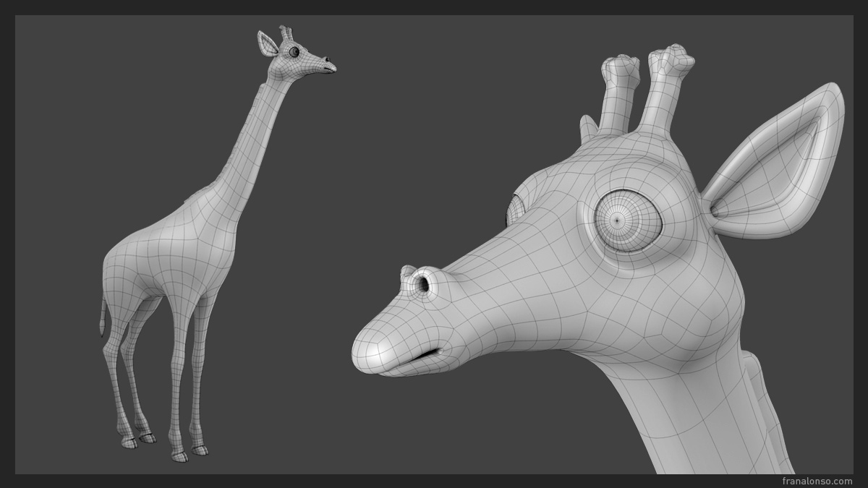The width and height of the screenshot is (868, 488).
Task: Click the tail of the full-body giraffe
Action: (x=103, y=318)
